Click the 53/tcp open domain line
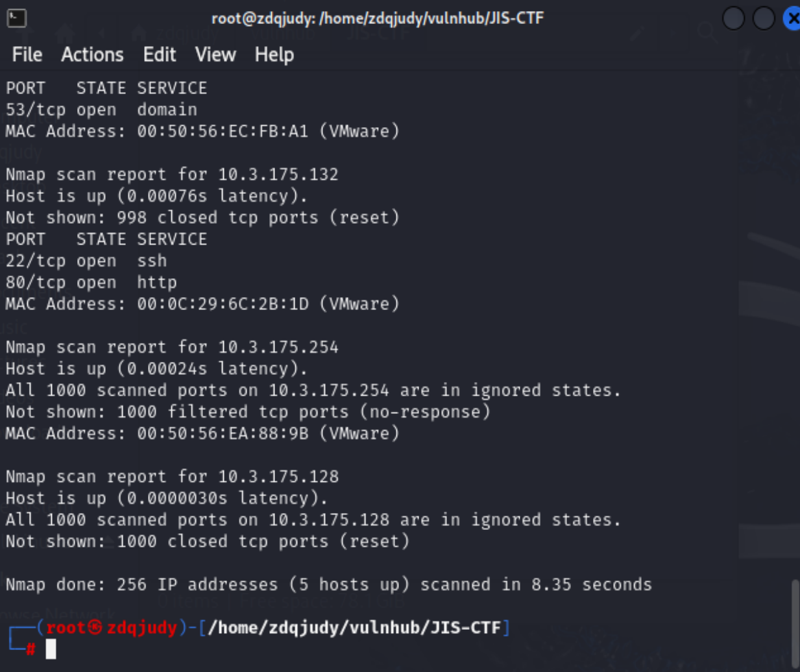The width and height of the screenshot is (800, 672). click(x=101, y=110)
